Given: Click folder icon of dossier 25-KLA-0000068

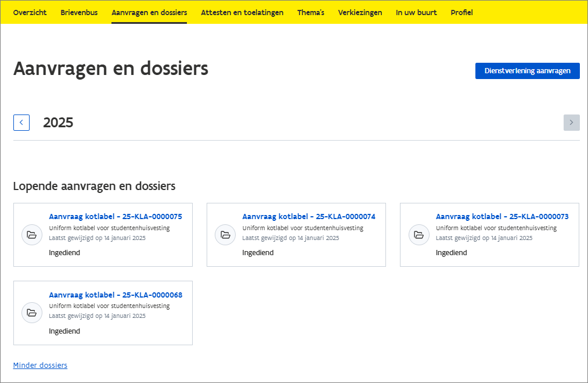Looking at the screenshot, I should click(32, 313).
